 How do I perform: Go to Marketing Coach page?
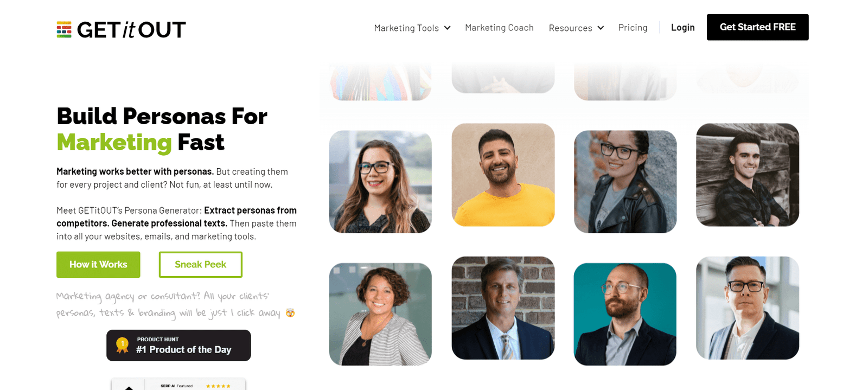click(499, 28)
